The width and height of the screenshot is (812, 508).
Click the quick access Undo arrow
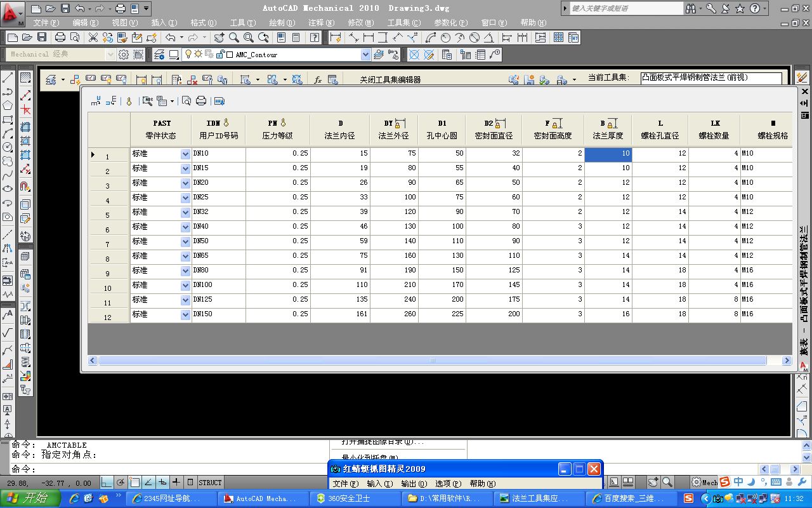(79, 9)
